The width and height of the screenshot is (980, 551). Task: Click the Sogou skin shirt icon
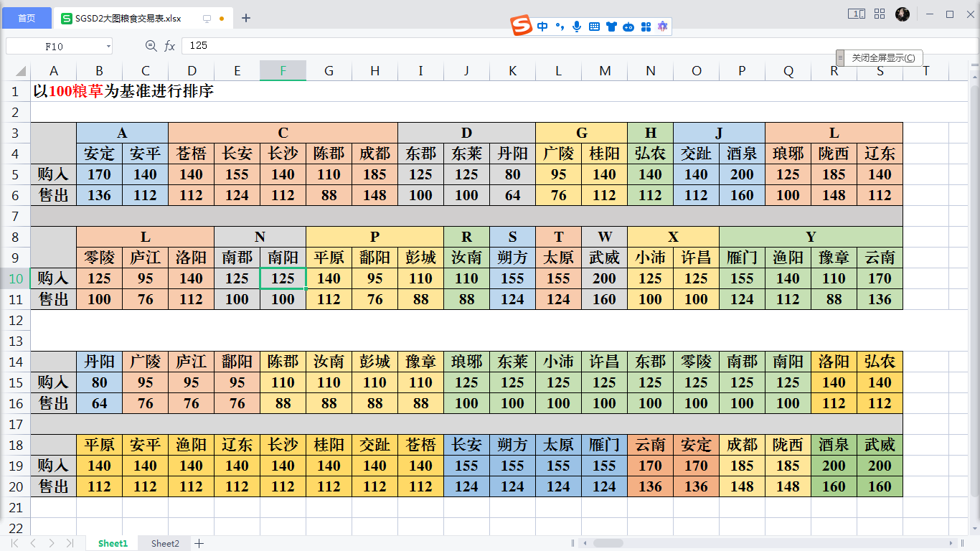pyautogui.click(x=611, y=27)
